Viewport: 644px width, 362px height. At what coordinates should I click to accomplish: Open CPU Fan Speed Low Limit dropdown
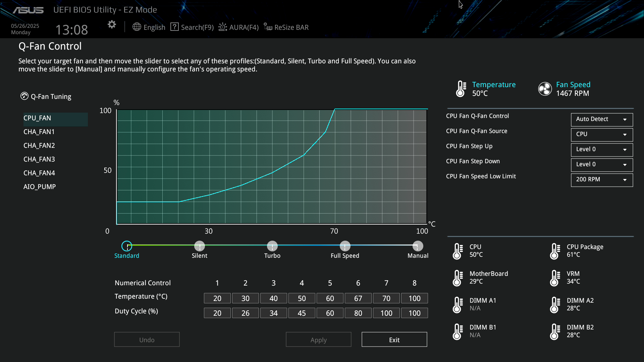(x=602, y=180)
